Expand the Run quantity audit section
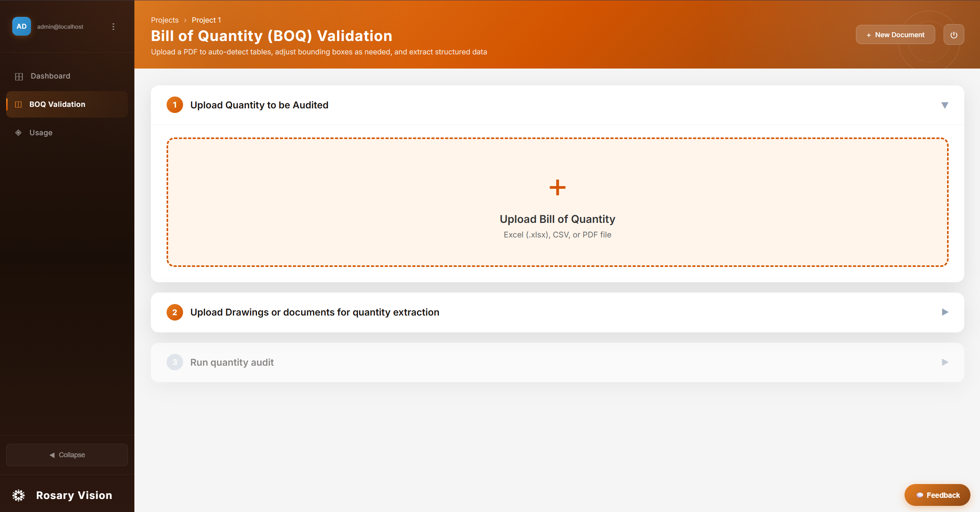Image resolution: width=980 pixels, height=512 pixels. pyautogui.click(x=944, y=362)
